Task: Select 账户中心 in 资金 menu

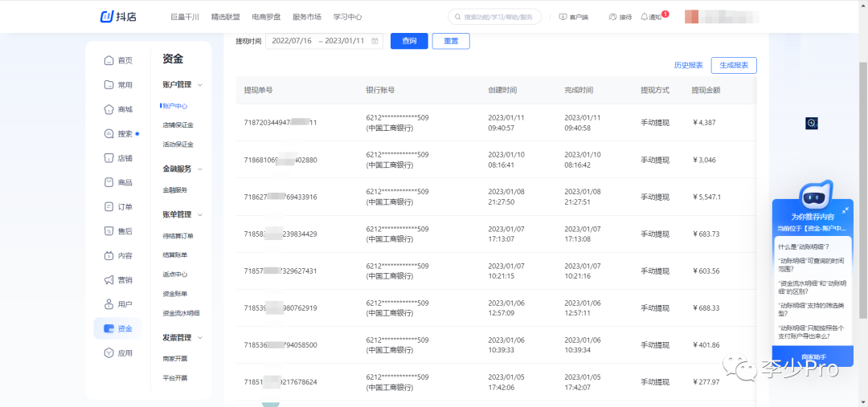Action: 175,106
